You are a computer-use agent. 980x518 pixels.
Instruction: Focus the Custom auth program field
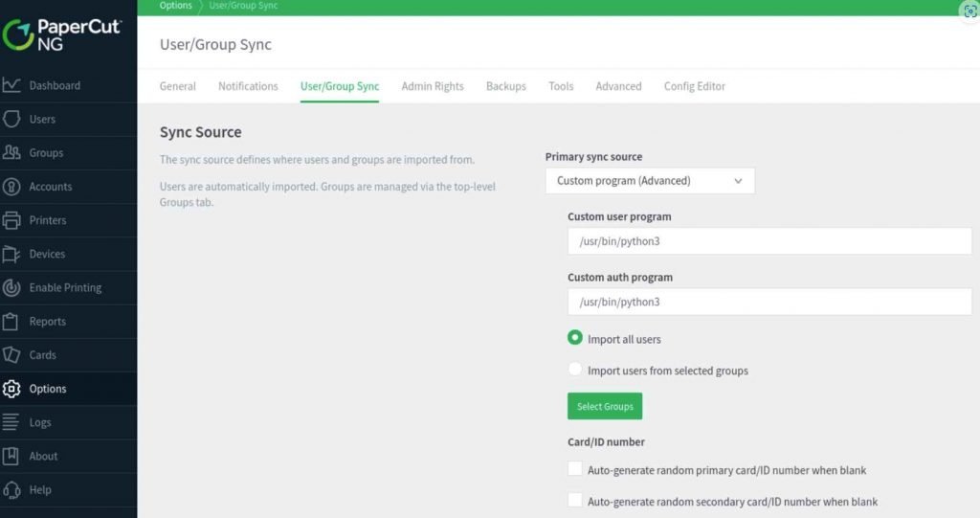[x=769, y=303]
